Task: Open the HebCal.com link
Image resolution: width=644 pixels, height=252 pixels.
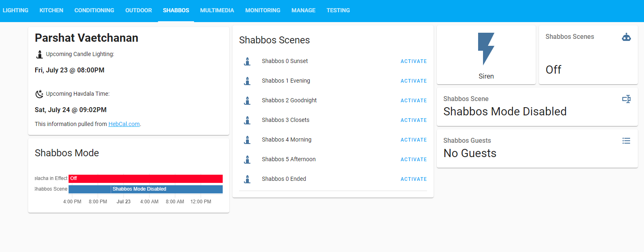Action: tap(124, 124)
